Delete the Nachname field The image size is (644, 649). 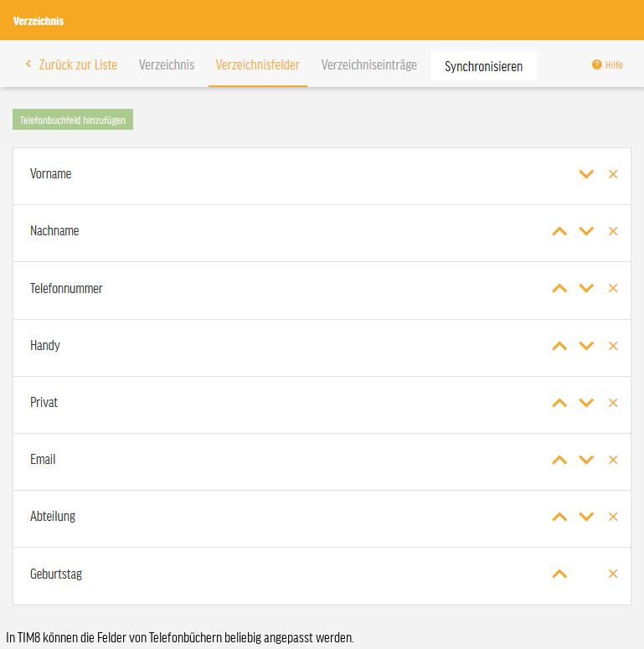point(613,231)
